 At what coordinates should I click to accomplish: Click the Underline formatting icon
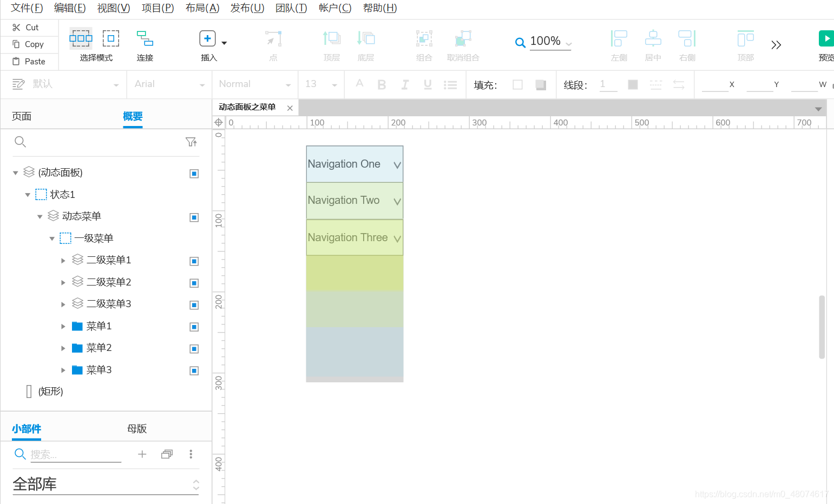click(428, 84)
